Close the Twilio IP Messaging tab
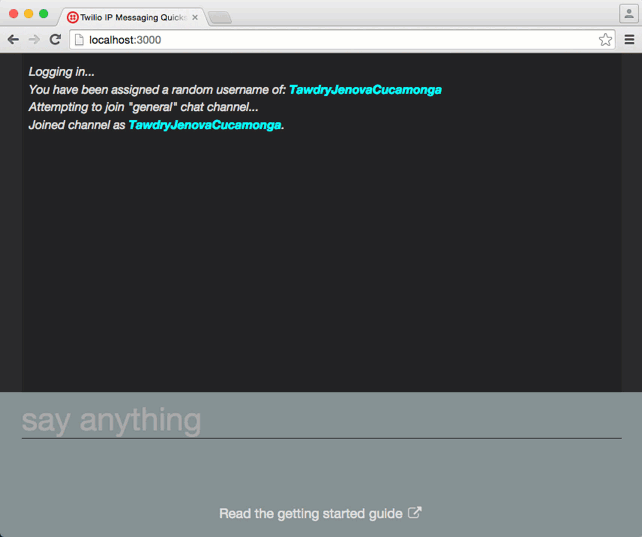 pyautogui.click(x=195, y=17)
